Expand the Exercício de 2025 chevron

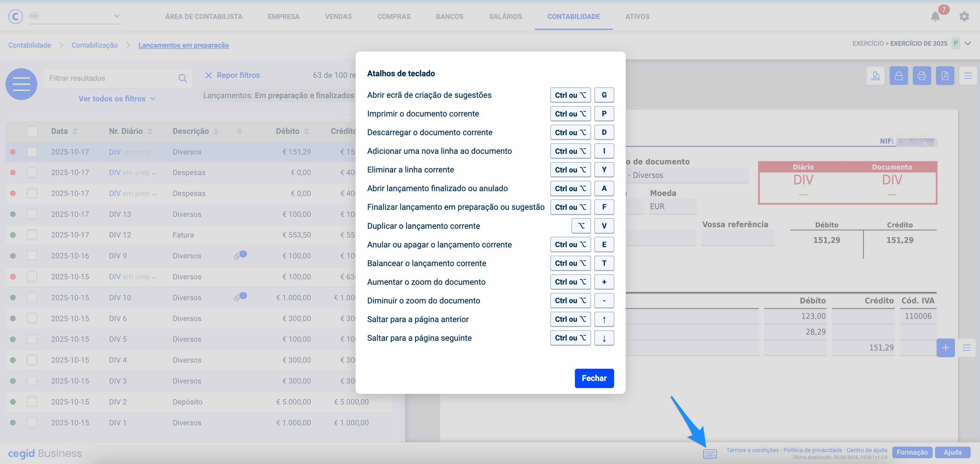(968, 43)
